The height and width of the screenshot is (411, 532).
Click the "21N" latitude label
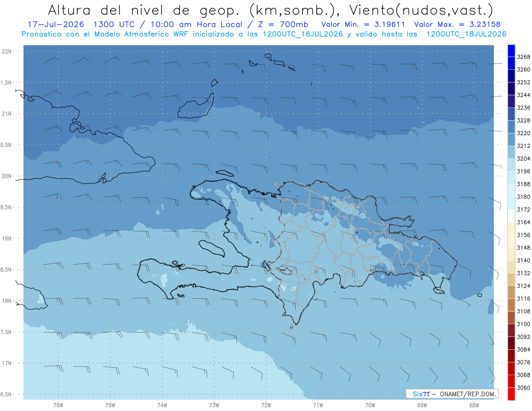7,114
